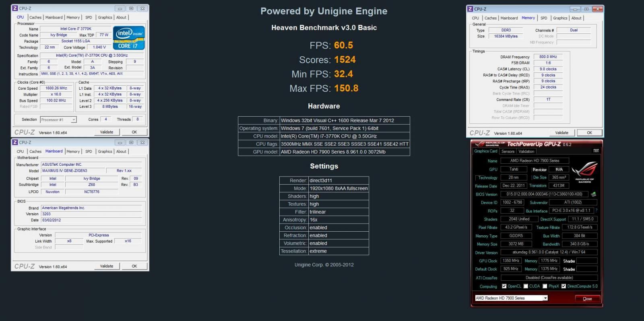This screenshot has height=321, width=644.
Task: Click the ROG logo in GPU-Z title bar
Action: click(x=479, y=144)
